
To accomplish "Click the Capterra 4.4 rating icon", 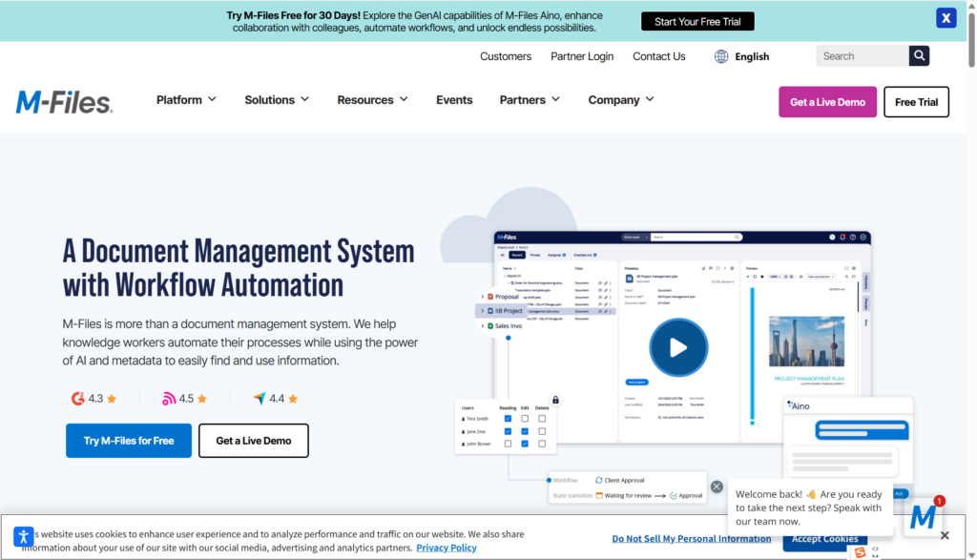I will click(259, 399).
